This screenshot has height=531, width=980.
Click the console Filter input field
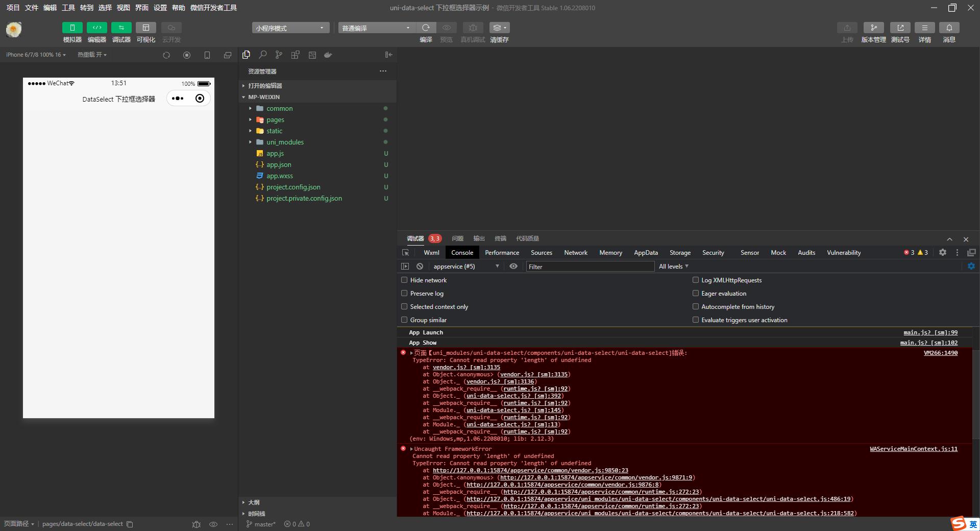click(x=590, y=267)
